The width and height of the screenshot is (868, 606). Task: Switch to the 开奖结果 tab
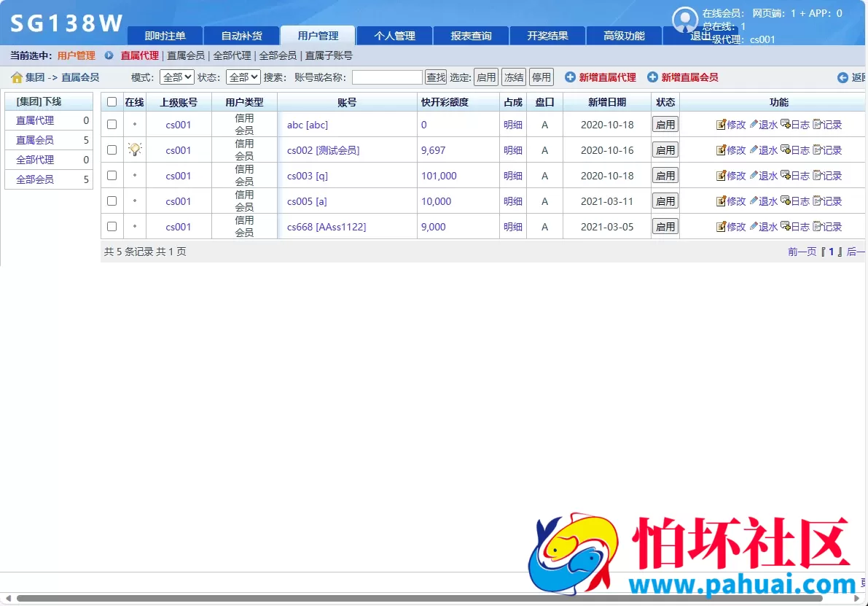pos(547,36)
